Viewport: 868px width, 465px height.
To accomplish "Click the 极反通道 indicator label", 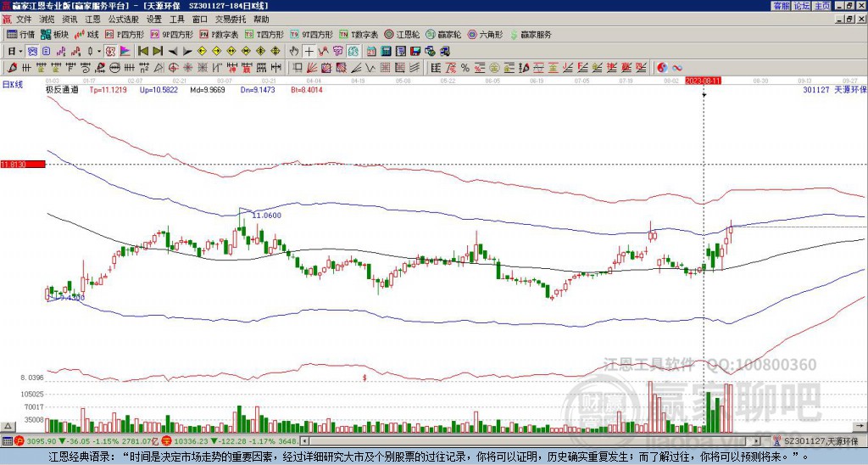I will (x=62, y=90).
